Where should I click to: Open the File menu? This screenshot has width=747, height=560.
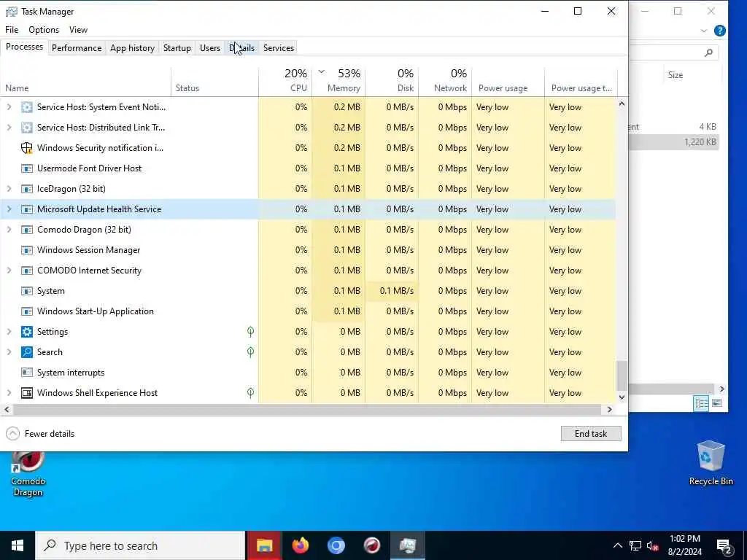[x=12, y=29]
